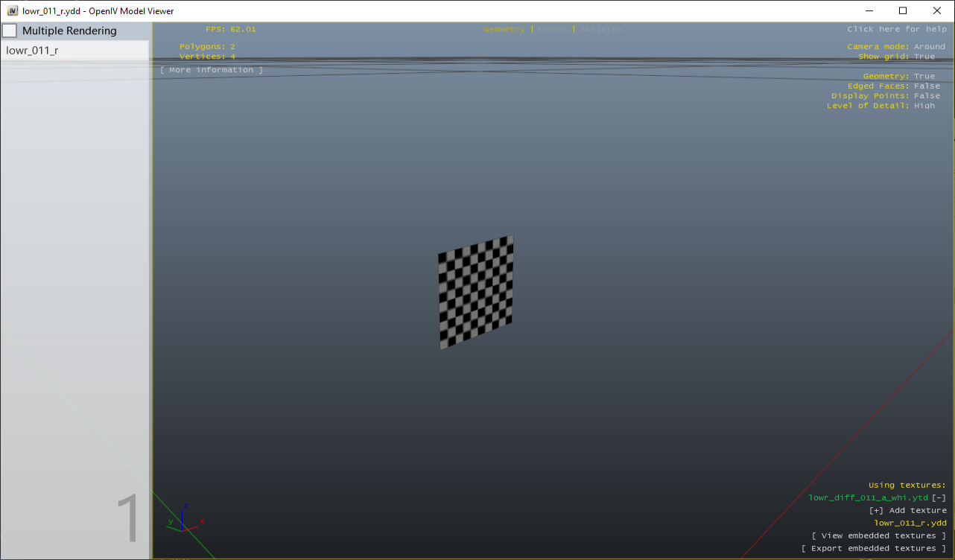
Task: Click Export embedded textures
Action: (x=875, y=547)
